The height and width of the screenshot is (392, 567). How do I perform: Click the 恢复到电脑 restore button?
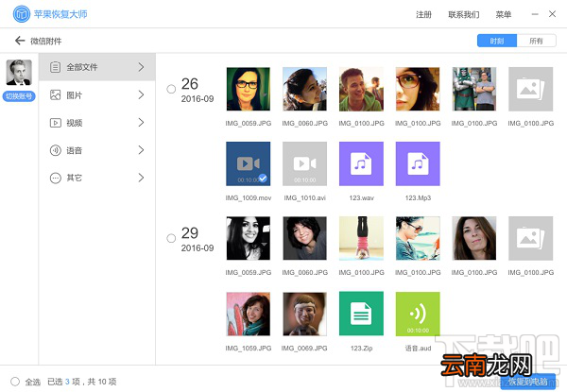(528, 382)
